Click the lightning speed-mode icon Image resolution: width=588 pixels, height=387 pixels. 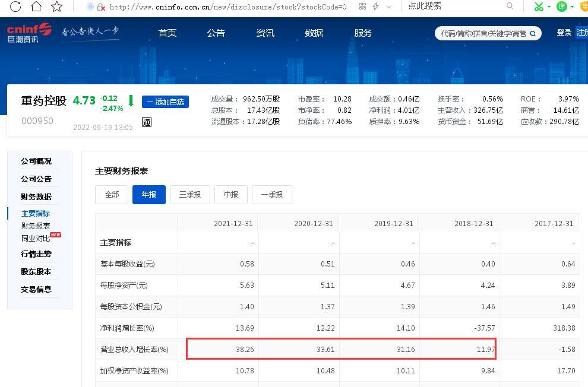375,7
